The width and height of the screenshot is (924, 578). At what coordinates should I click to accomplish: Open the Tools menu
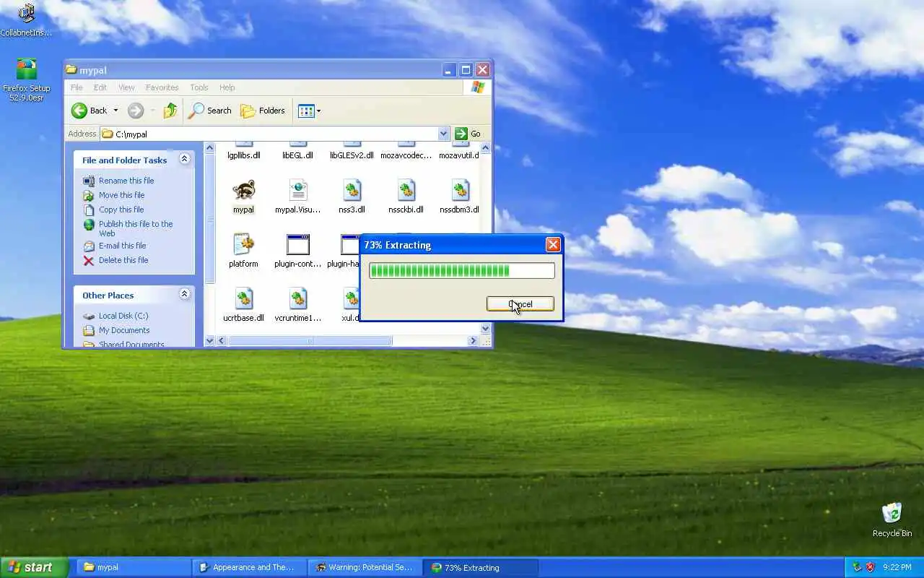click(199, 87)
